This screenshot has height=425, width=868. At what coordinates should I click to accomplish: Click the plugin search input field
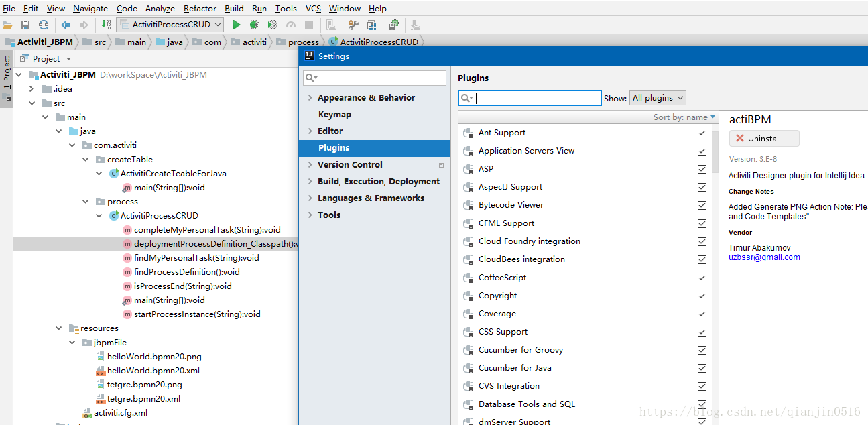point(530,98)
